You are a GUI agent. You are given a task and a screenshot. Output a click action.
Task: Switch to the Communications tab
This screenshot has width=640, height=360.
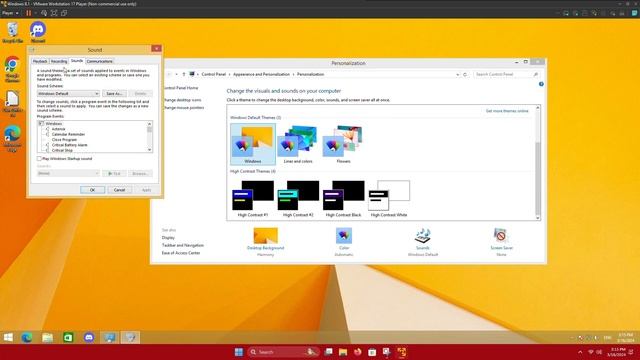click(x=100, y=61)
